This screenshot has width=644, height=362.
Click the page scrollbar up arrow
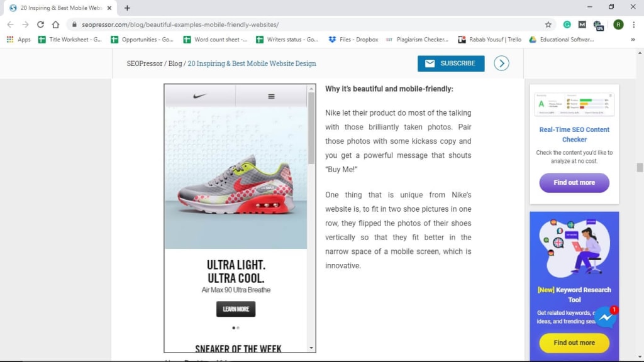coord(640,53)
